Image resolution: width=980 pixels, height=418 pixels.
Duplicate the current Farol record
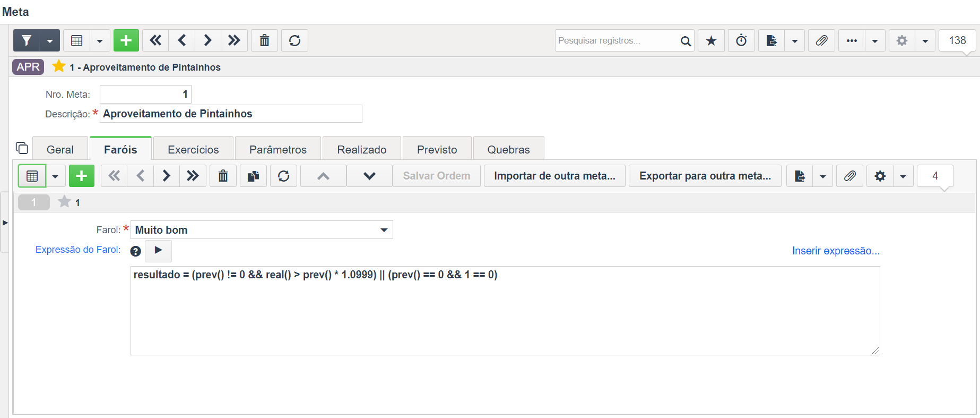(253, 176)
